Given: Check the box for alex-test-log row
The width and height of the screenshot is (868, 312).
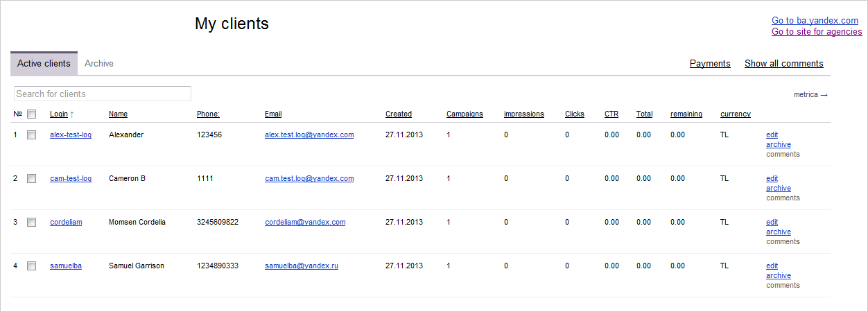Looking at the screenshot, I should tap(31, 135).
